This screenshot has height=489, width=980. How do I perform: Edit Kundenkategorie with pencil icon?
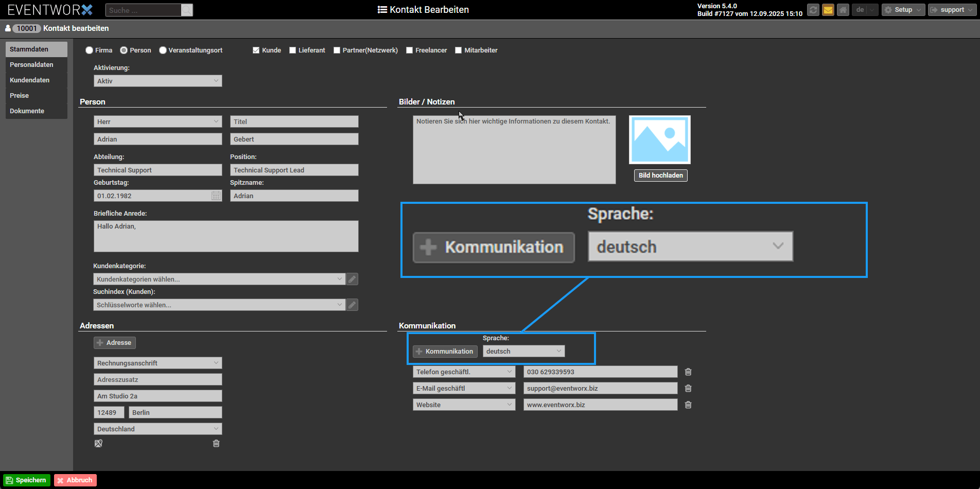pos(352,279)
